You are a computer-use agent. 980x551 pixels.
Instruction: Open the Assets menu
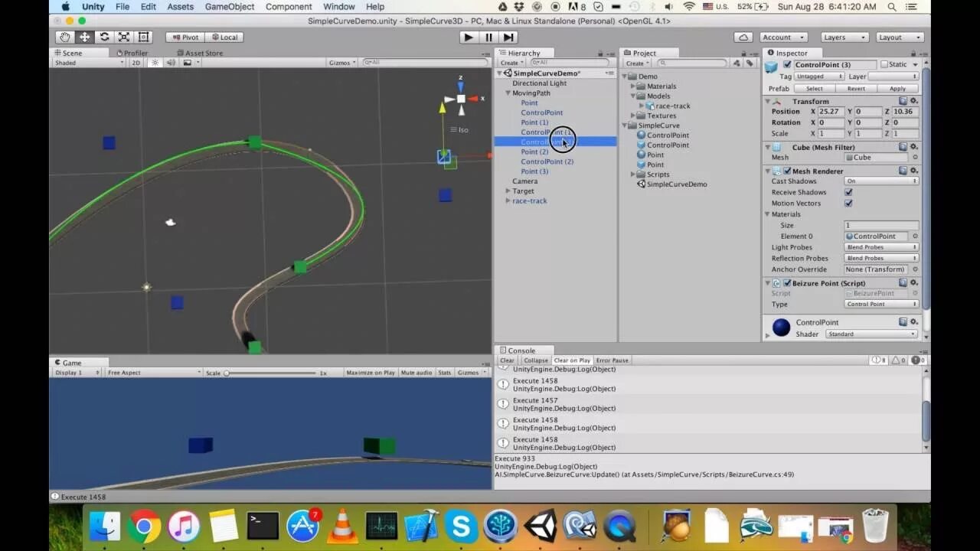pyautogui.click(x=181, y=7)
